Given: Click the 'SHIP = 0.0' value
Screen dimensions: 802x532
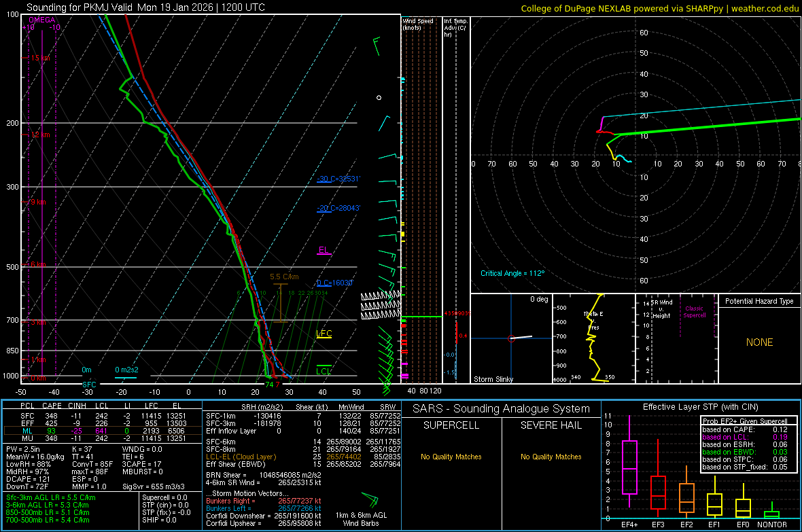Looking at the screenshot, I should tap(159, 520).
